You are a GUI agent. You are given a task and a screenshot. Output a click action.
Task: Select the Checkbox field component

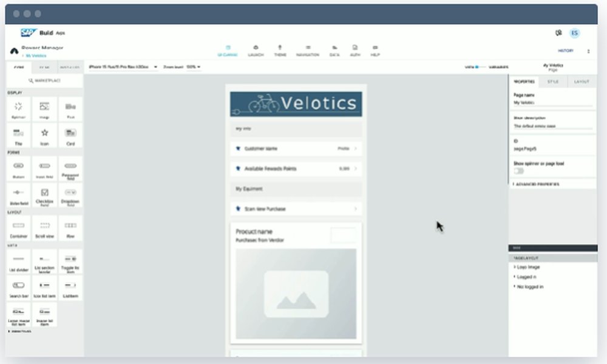point(44,195)
